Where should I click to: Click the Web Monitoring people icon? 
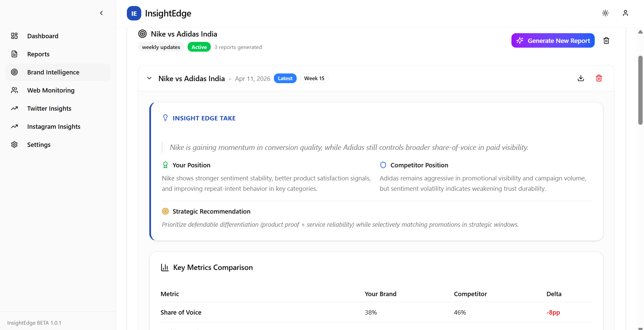coord(14,90)
